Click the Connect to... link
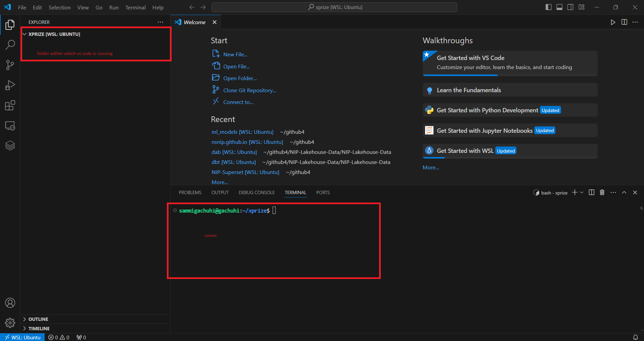The width and height of the screenshot is (644, 341). (238, 102)
